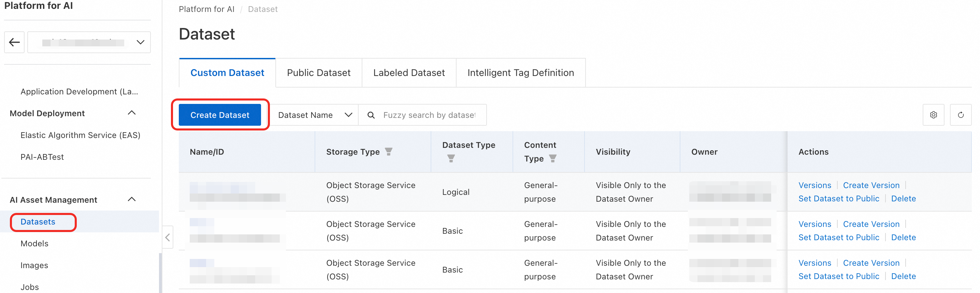
Task: Click the Dataset Type filter icon
Action: [x=451, y=158]
